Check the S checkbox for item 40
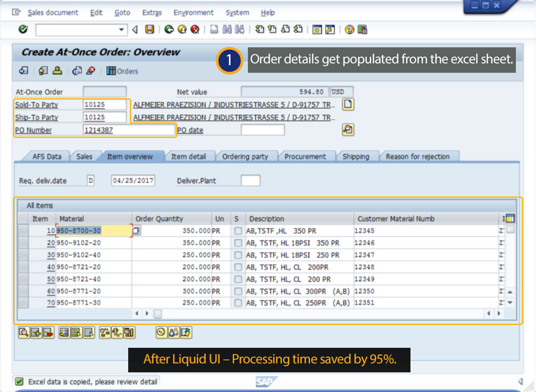 tap(239, 267)
